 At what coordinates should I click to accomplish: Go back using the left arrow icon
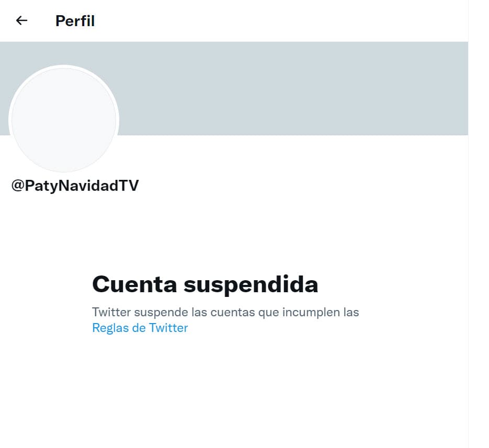point(21,20)
